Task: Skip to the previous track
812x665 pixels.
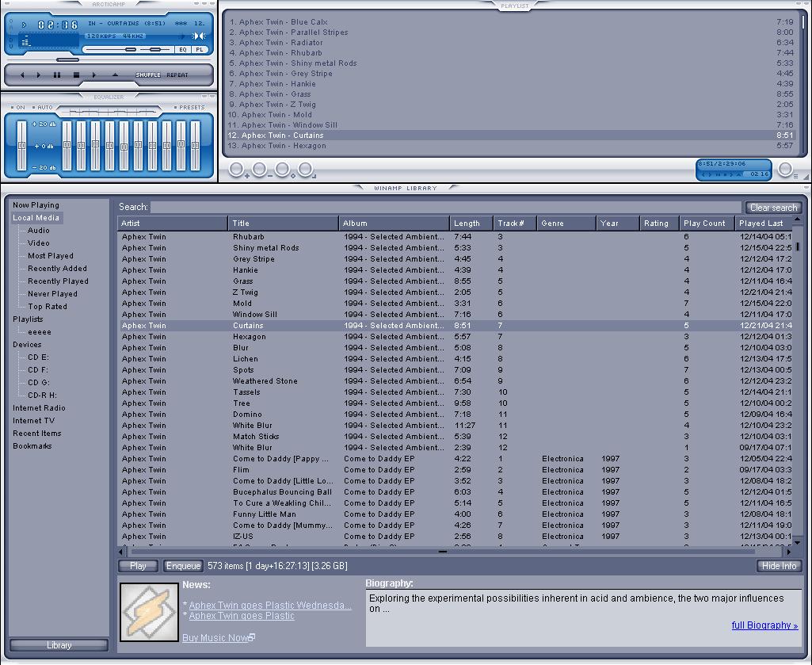Action: point(21,75)
